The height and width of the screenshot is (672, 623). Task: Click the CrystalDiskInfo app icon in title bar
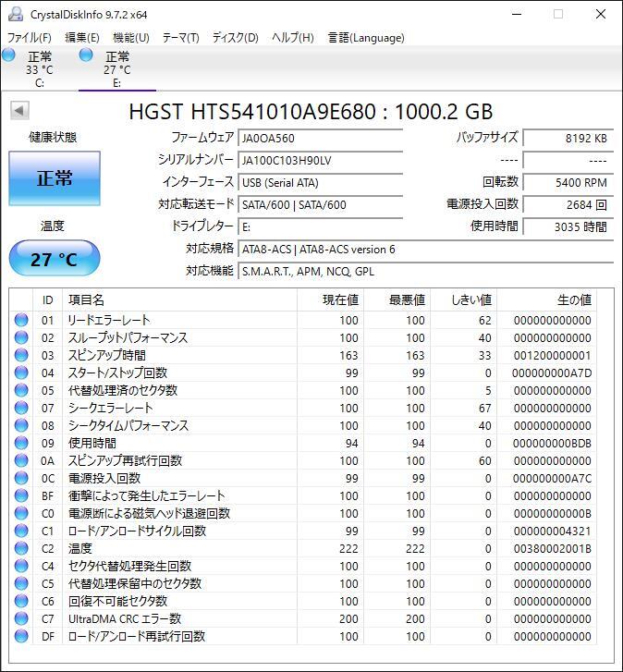16,14
